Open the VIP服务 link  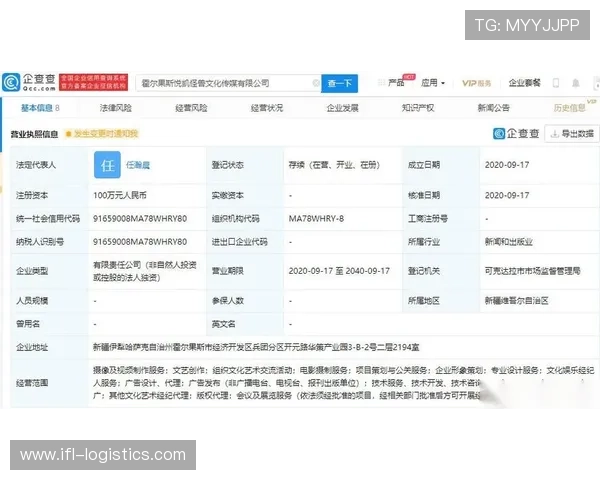tap(476, 83)
